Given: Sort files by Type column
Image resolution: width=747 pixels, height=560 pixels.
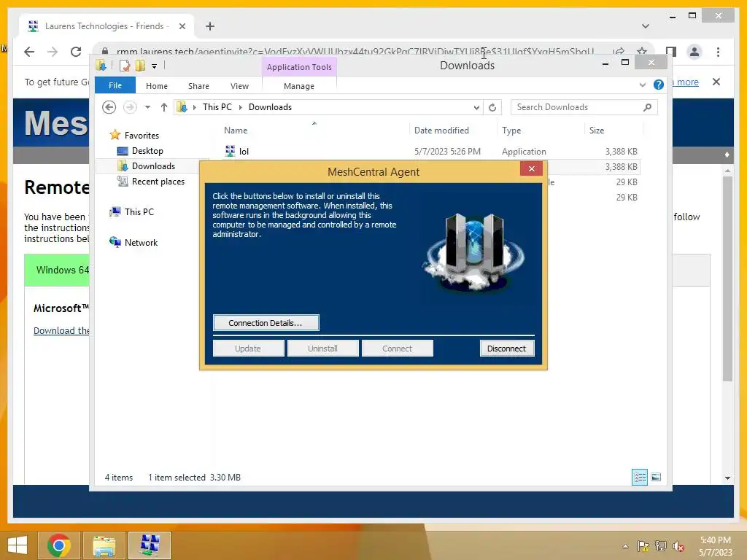Looking at the screenshot, I should tap(511, 131).
